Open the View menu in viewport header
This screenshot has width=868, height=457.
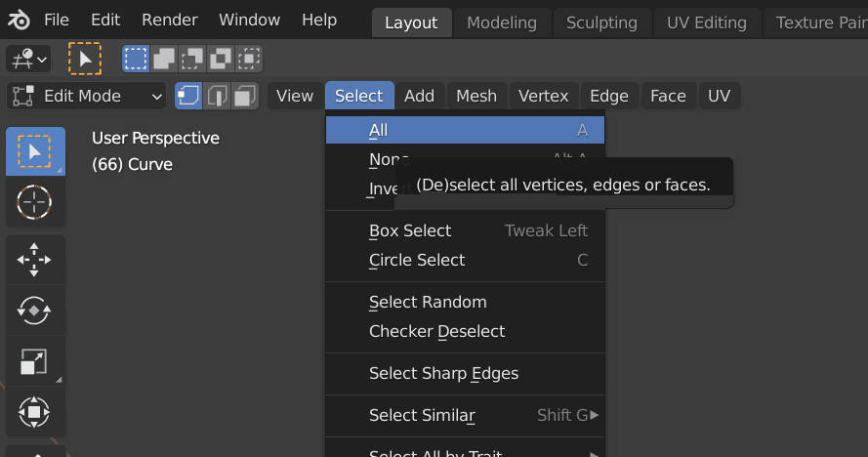(x=295, y=97)
